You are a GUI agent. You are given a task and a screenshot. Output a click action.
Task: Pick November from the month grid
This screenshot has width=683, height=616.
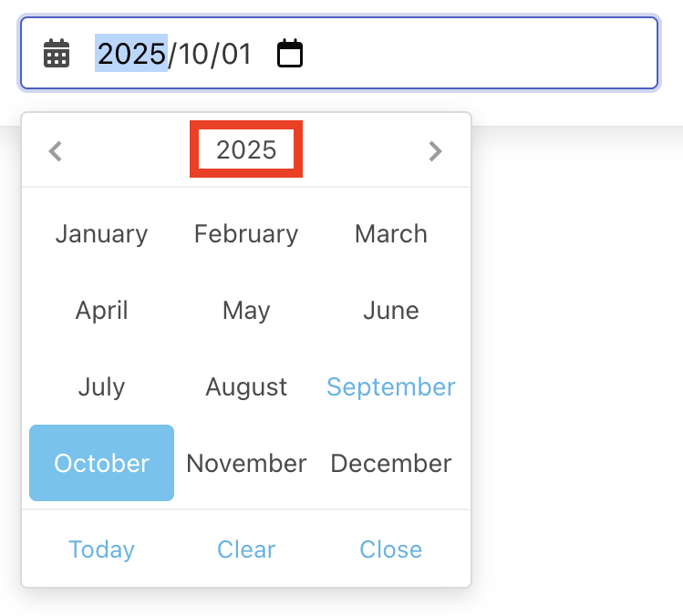click(x=246, y=463)
